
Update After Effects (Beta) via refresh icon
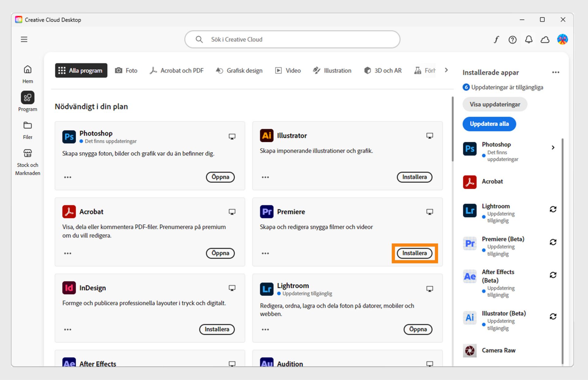pos(553,275)
